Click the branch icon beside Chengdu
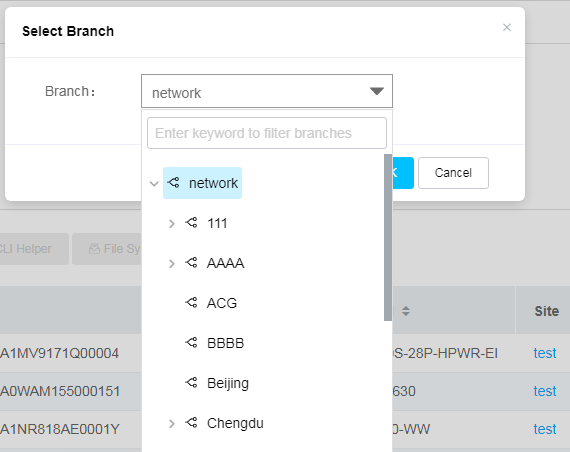 pos(191,423)
